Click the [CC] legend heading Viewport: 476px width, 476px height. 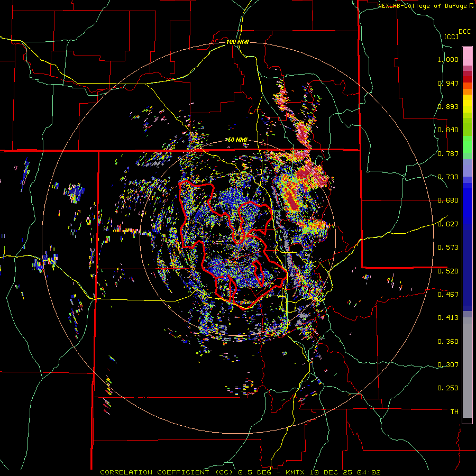coord(452,36)
